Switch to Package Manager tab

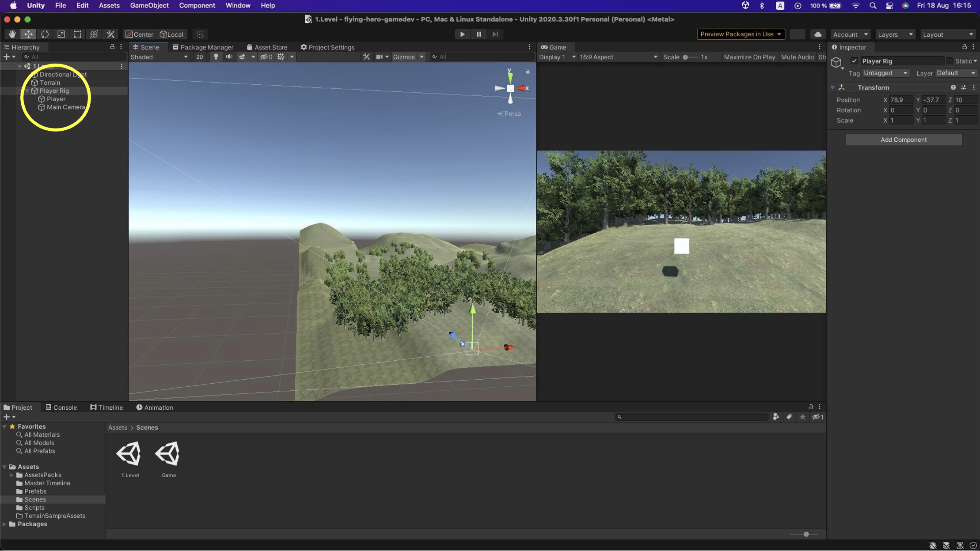[203, 47]
